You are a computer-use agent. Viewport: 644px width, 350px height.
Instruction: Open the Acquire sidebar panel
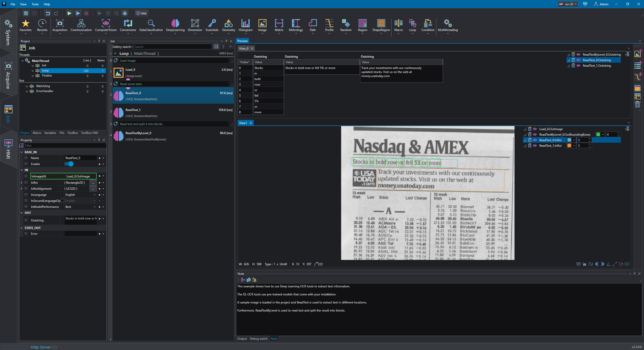pos(8,75)
